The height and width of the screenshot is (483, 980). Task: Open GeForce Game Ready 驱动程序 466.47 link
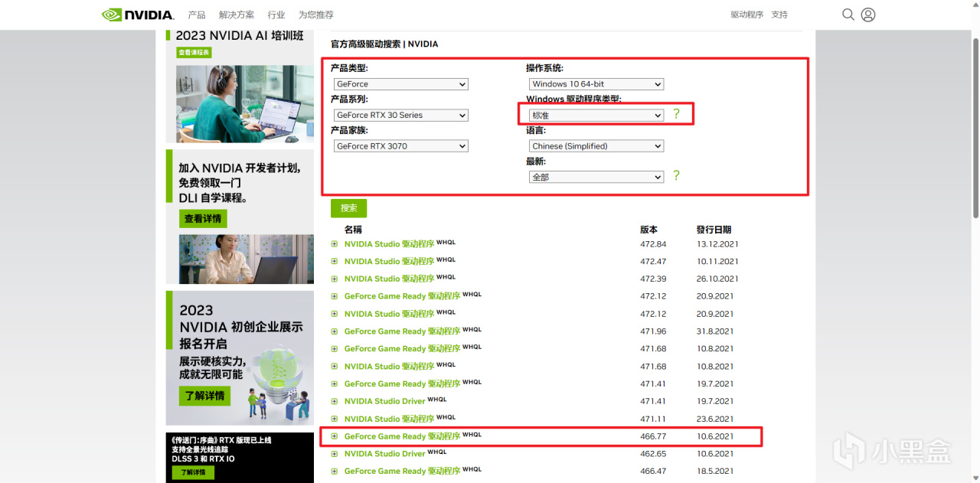tap(402, 472)
